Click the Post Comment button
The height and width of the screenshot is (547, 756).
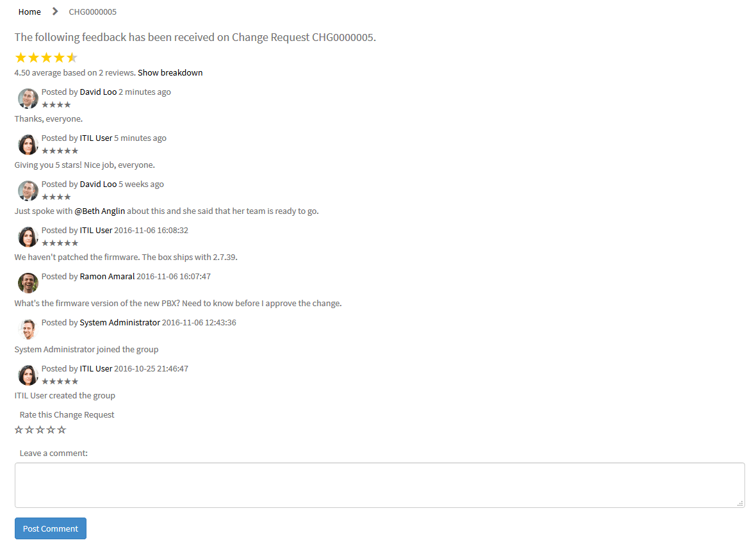pos(51,528)
